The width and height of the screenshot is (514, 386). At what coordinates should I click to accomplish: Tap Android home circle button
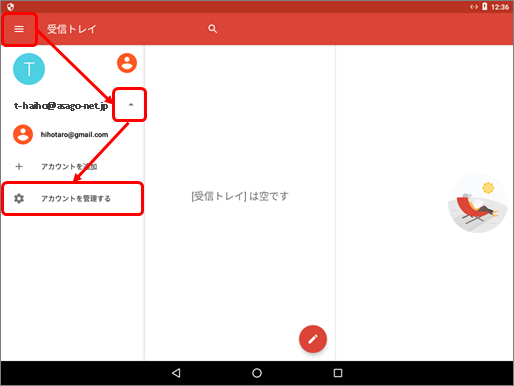click(x=257, y=373)
